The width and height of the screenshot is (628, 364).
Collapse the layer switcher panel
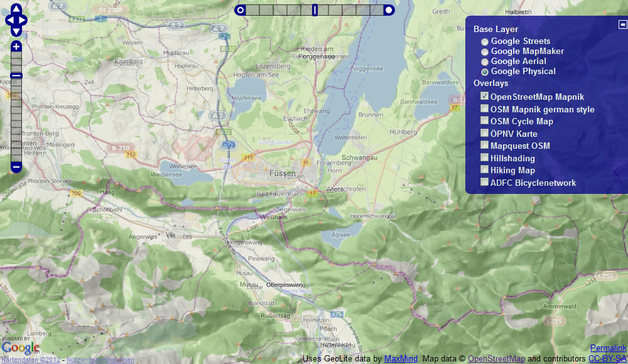622,24
